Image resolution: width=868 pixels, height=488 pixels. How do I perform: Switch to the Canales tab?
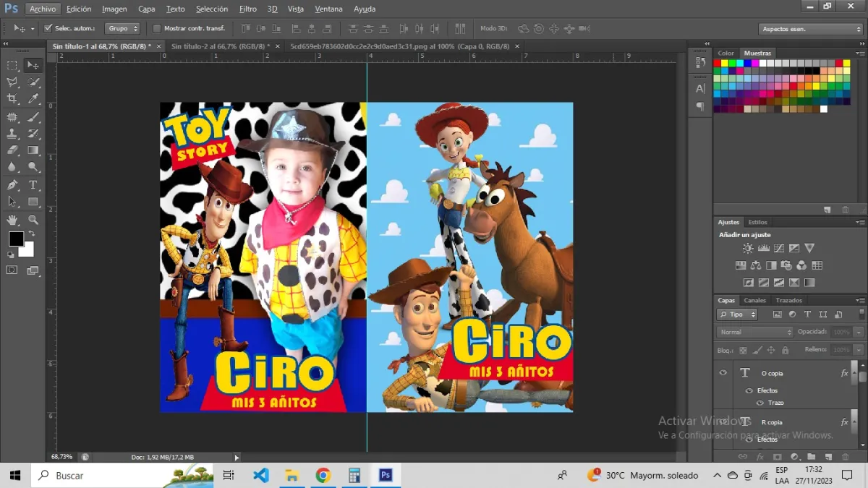tap(754, 300)
